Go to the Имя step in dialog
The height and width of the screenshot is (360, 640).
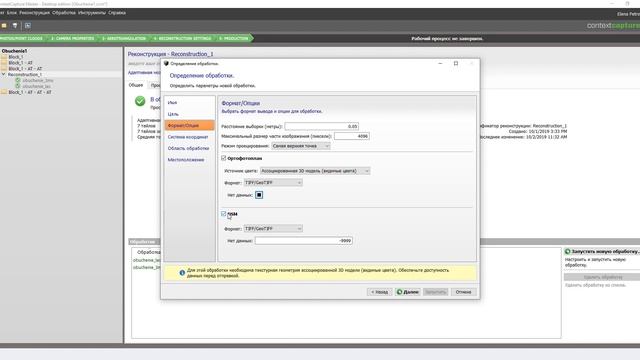click(172, 103)
